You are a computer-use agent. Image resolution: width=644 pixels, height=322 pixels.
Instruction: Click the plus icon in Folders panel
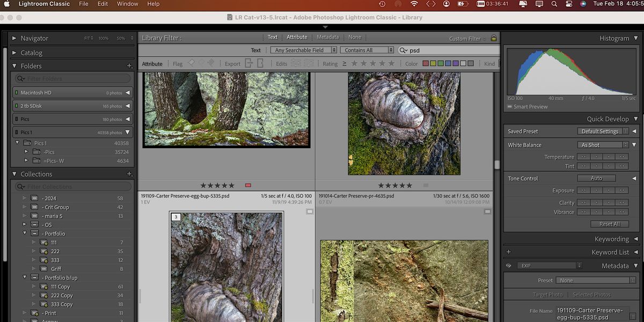[129, 66]
